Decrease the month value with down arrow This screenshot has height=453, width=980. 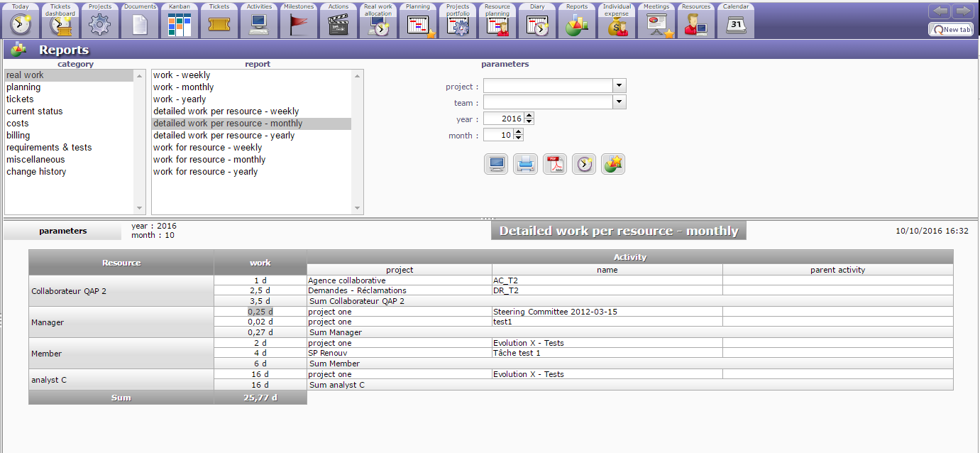tap(519, 138)
